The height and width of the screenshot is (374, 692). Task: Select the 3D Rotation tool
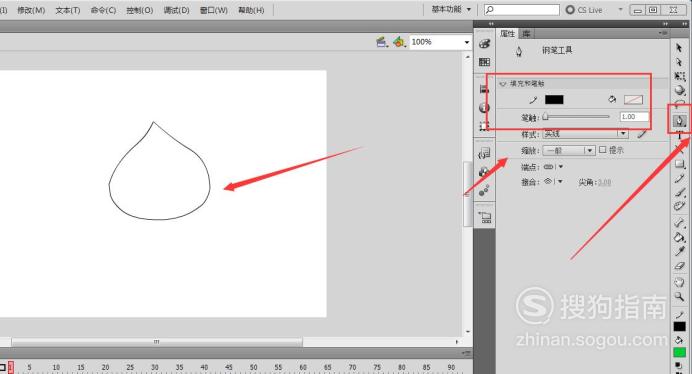[x=680, y=90]
